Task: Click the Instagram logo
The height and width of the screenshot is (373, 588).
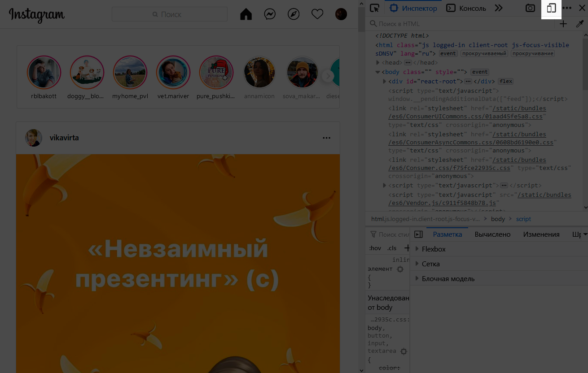Action: [37, 15]
